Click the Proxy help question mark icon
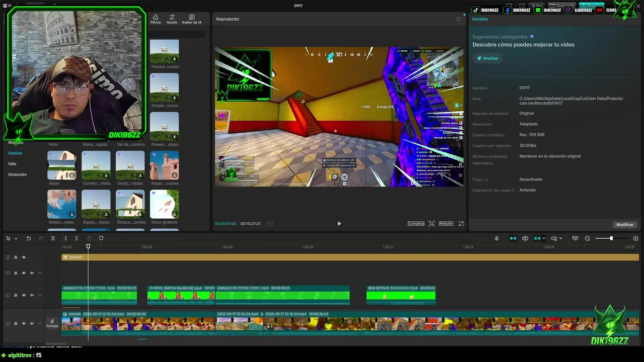644x362 pixels. click(x=486, y=179)
